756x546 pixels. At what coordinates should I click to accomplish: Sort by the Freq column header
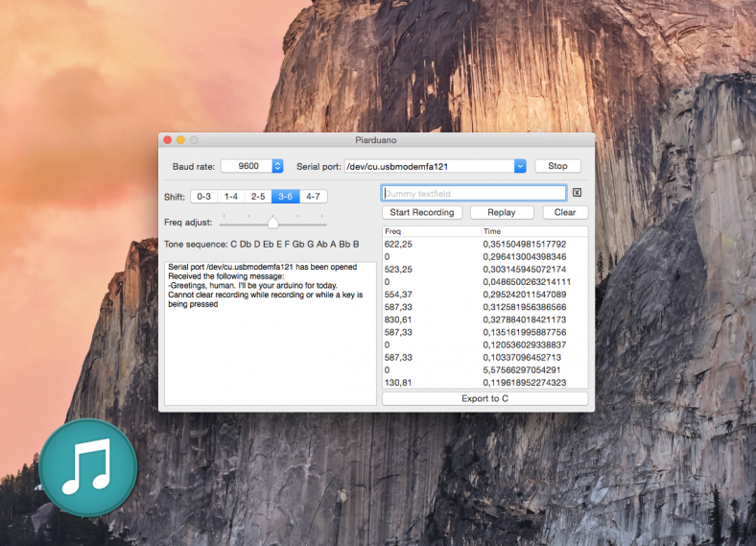[x=430, y=231]
